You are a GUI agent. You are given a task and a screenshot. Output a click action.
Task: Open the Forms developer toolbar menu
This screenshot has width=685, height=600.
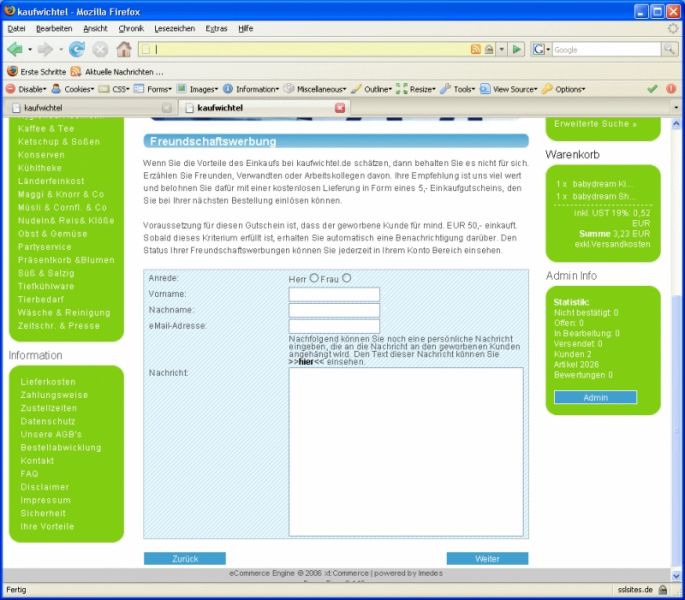(x=153, y=89)
